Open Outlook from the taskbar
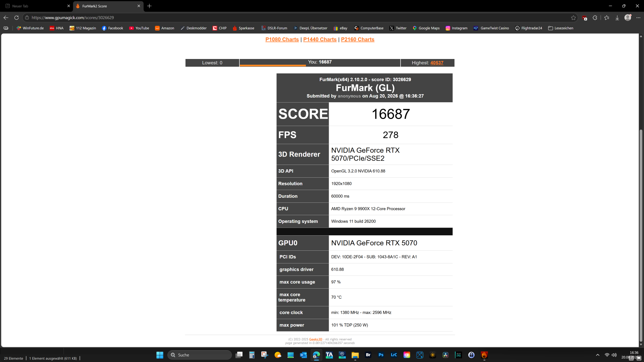Image resolution: width=644 pixels, height=362 pixels. click(304, 355)
